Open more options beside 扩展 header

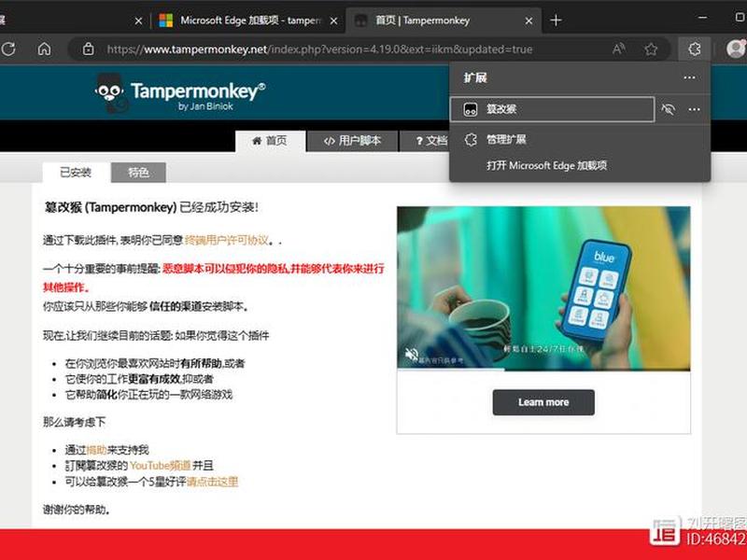tap(689, 77)
